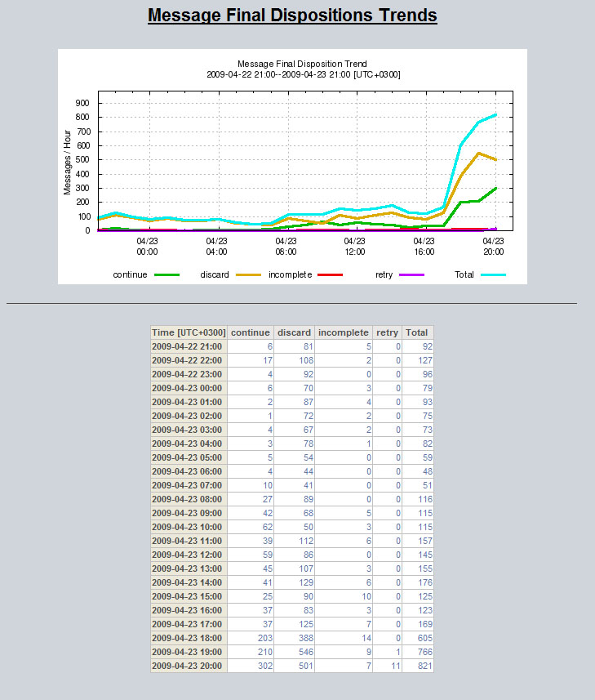Image resolution: width=595 pixels, height=700 pixels.
Task: Click the 2009-04-22 21:00 row label
Action: pyautogui.click(x=189, y=346)
